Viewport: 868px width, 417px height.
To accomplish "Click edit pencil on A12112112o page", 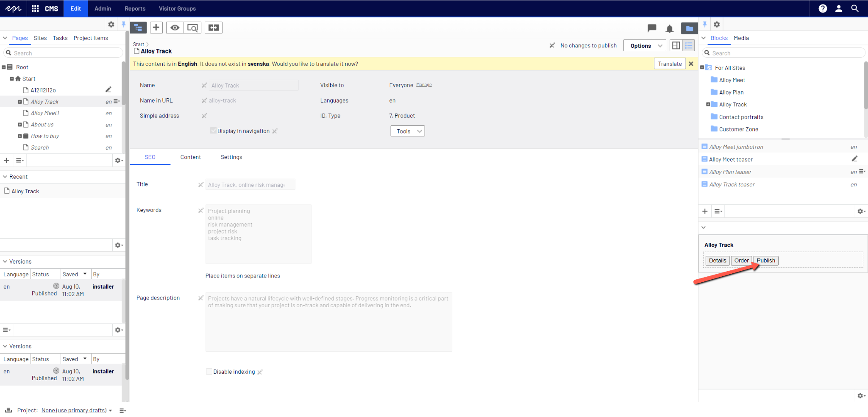I will (108, 90).
